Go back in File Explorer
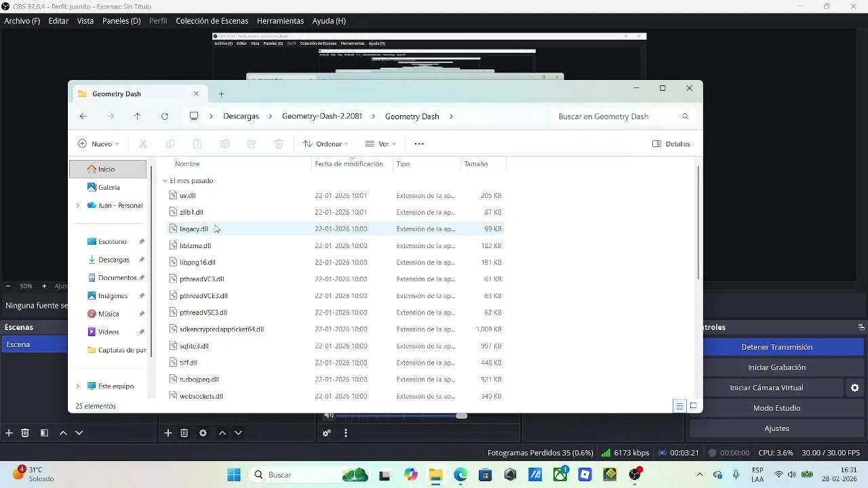The image size is (868, 488). pos(83,117)
